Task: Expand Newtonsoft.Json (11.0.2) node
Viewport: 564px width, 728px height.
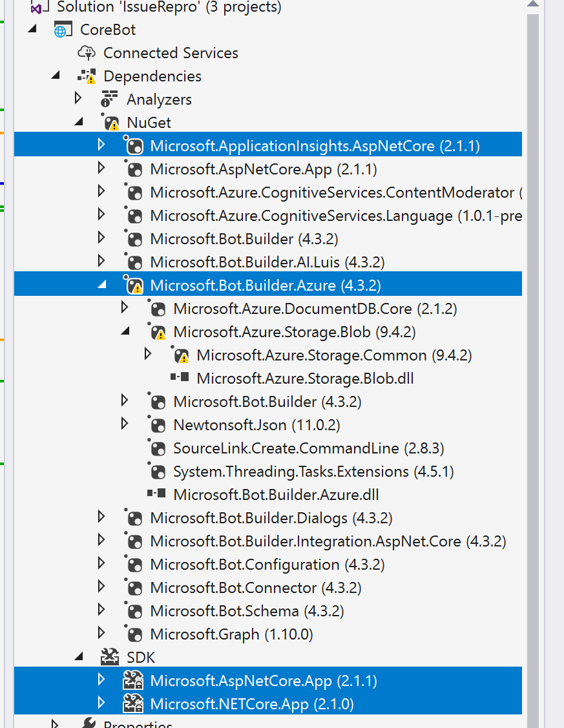Action: click(125, 424)
